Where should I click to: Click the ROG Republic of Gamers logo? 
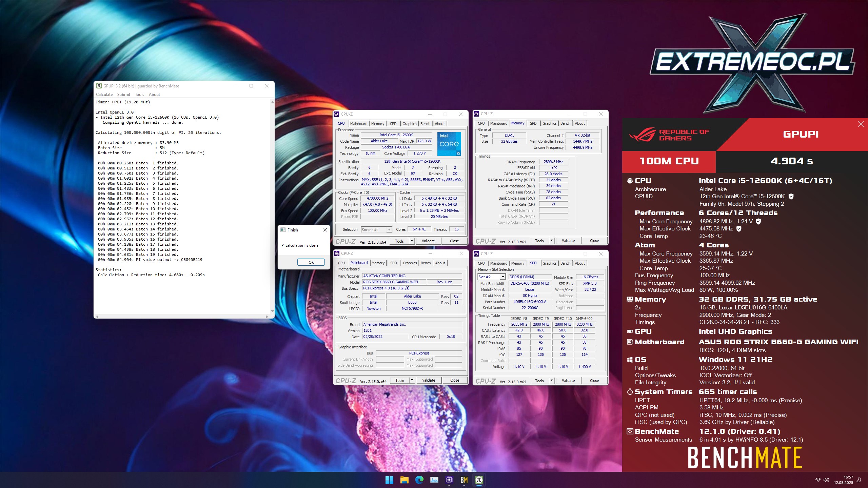669,135
